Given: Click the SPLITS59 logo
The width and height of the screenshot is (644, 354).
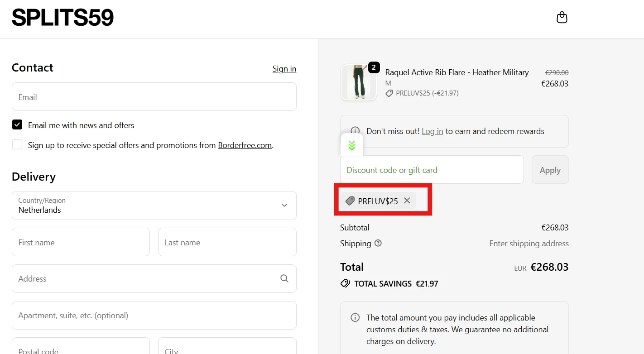Looking at the screenshot, I should point(62,18).
